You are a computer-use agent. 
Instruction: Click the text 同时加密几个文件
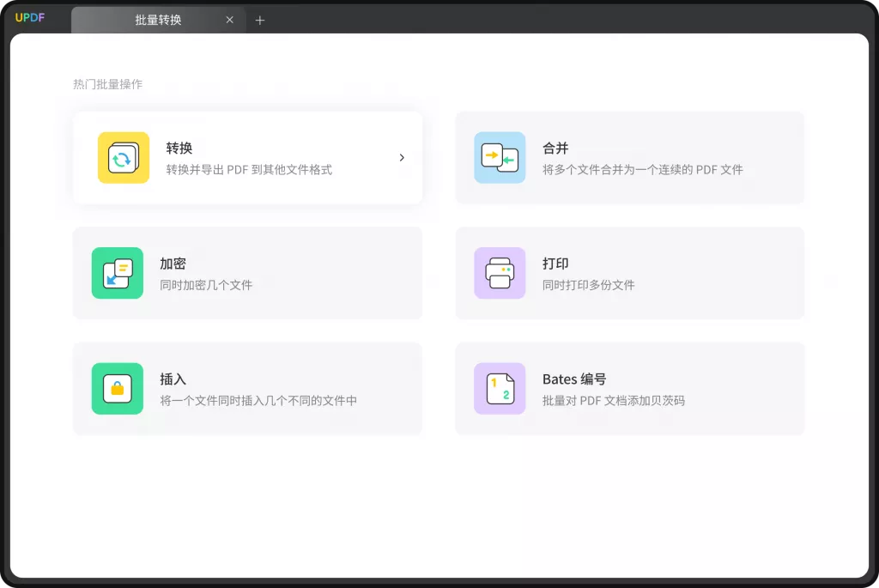pyautogui.click(x=206, y=285)
